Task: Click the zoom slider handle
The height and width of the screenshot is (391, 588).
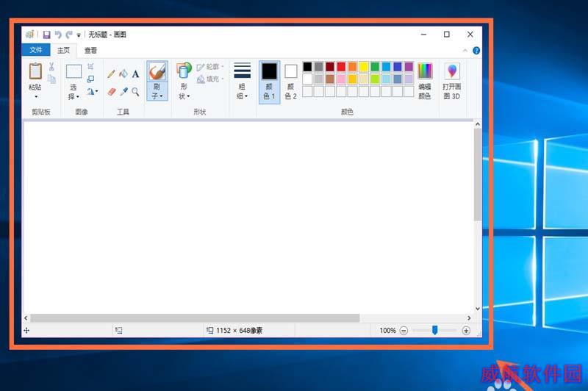Action: (434, 330)
